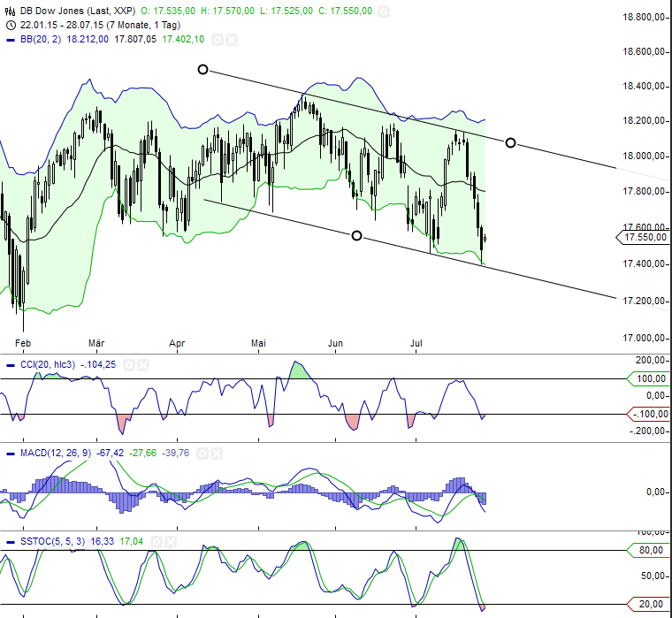Click the red CCI level marker -100,00
The width and height of the screenshot is (672, 618).
[649, 415]
